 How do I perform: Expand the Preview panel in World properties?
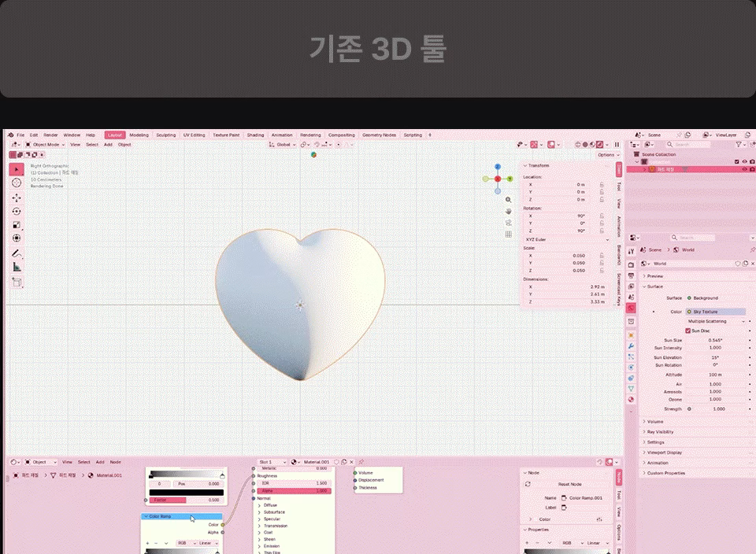pyautogui.click(x=653, y=276)
